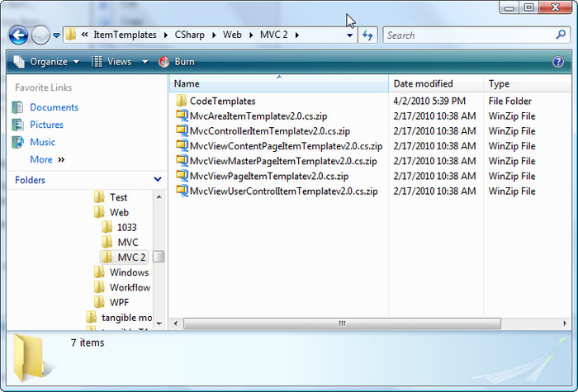
Task: Click the MvcViewUserControlItemTemplate zip icon
Action: coord(182,191)
